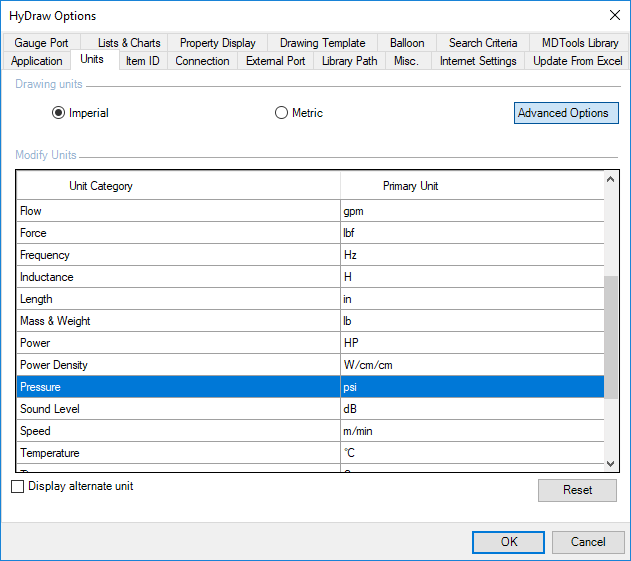Click the in unit cell for Length
Image resolution: width=631 pixels, height=561 pixels.
[x=472, y=299]
